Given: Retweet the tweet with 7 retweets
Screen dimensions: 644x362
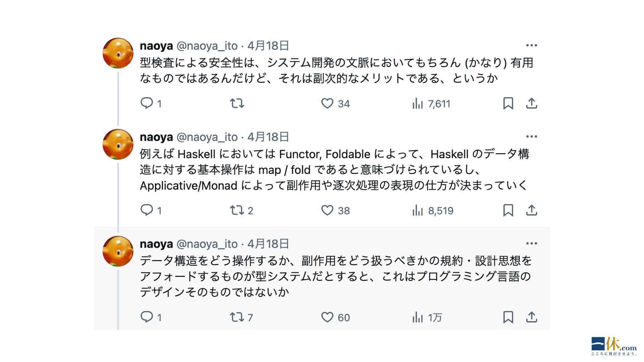Looking at the screenshot, I should (x=237, y=317).
